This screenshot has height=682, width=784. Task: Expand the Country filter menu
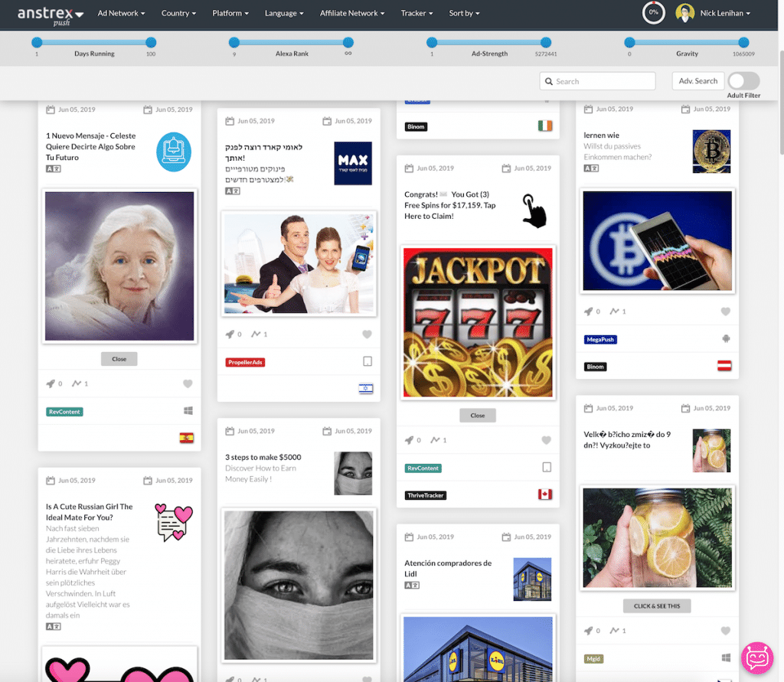(x=178, y=13)
